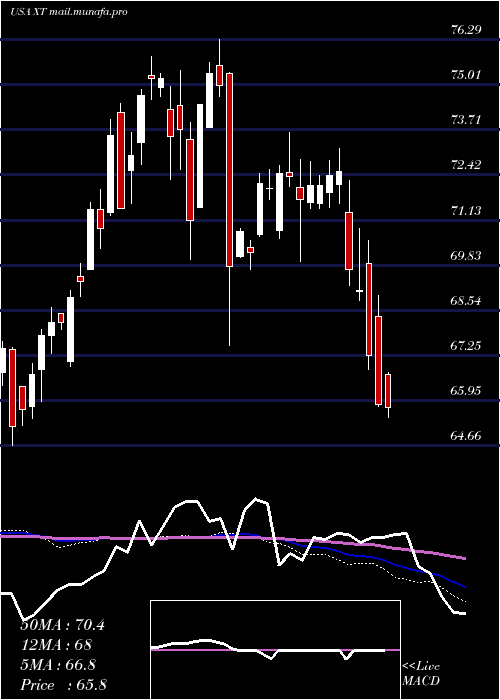Click the 'USA XT mail.munafa.pro' header text
This screenshot has width=500, height=700.
tap(69, 12)
